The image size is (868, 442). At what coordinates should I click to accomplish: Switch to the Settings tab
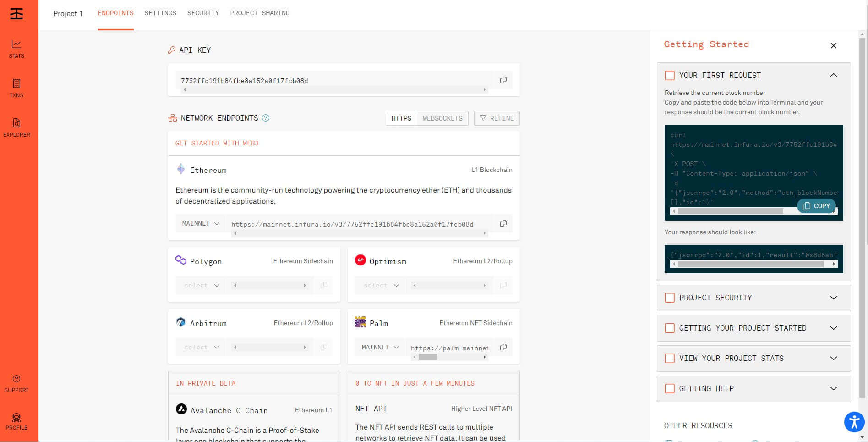pos(160,13)
